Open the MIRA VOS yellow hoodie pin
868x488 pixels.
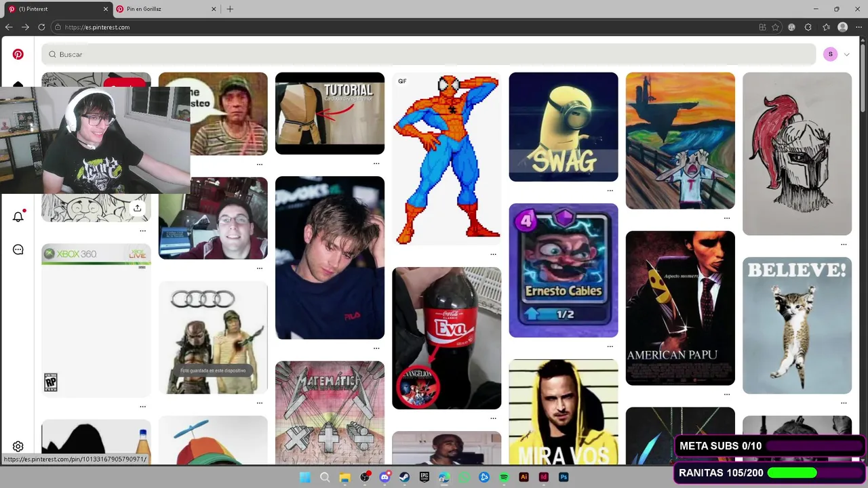click(564, 412)
